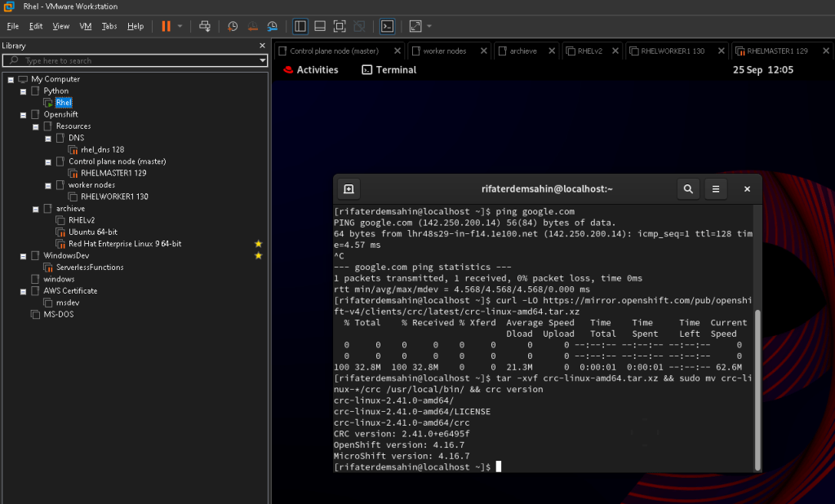The height and width of the screenshot is (504, 835).
Task: Collapse the WindowsDev folder
Action: tap(23, 256)
